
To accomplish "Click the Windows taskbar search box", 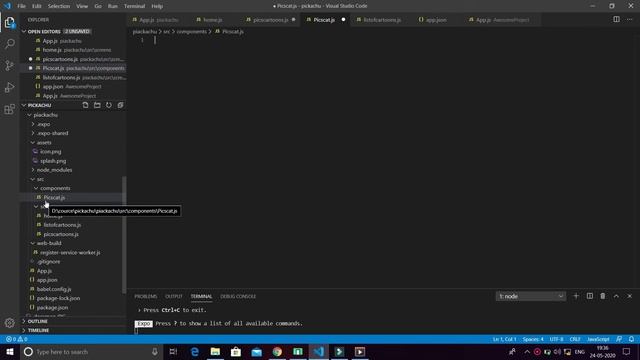I will point(91,351).
